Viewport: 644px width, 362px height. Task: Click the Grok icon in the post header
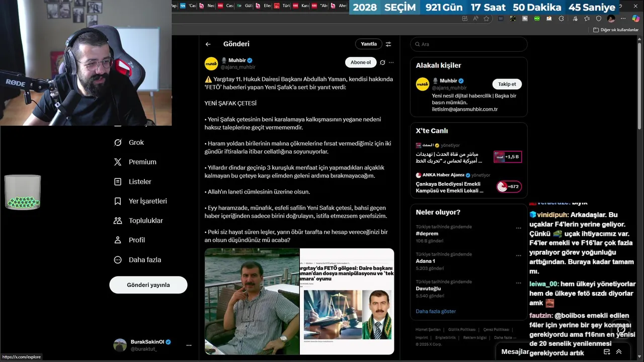[x=382, y=62]
